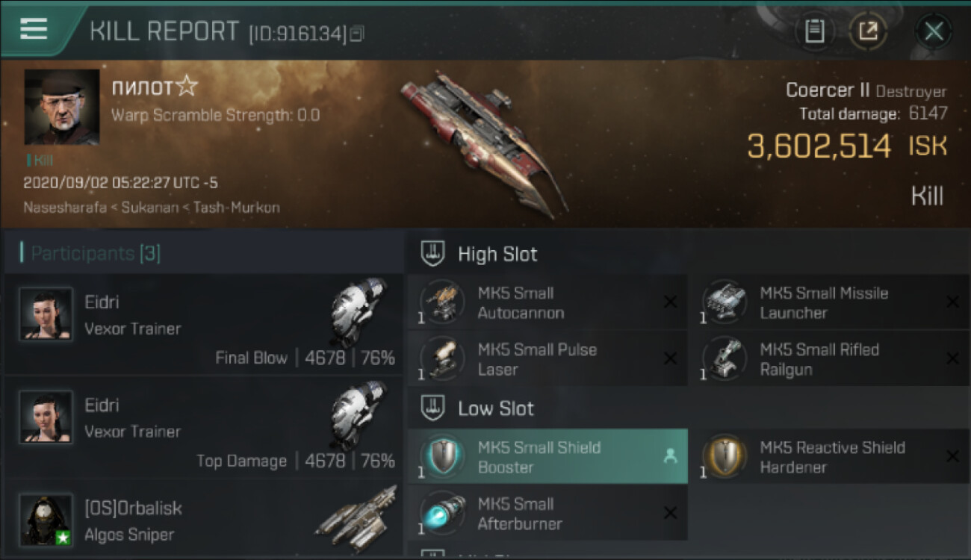Open Eidri's Final Blow participant entry
The width and height of the screenshot is (971, 560).
pos(203,324)
